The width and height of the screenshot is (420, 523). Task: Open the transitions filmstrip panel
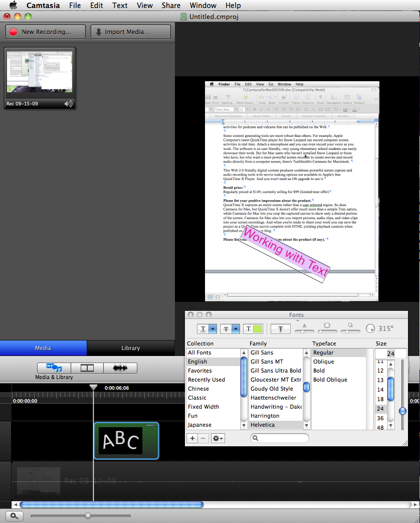pyautogui.click(x=87, y=368)
